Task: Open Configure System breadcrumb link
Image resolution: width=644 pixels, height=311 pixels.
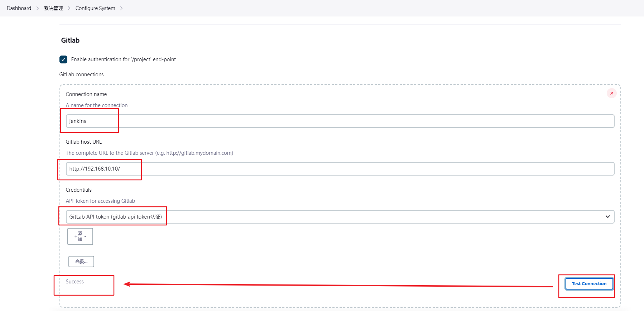Action: point(95,8)
